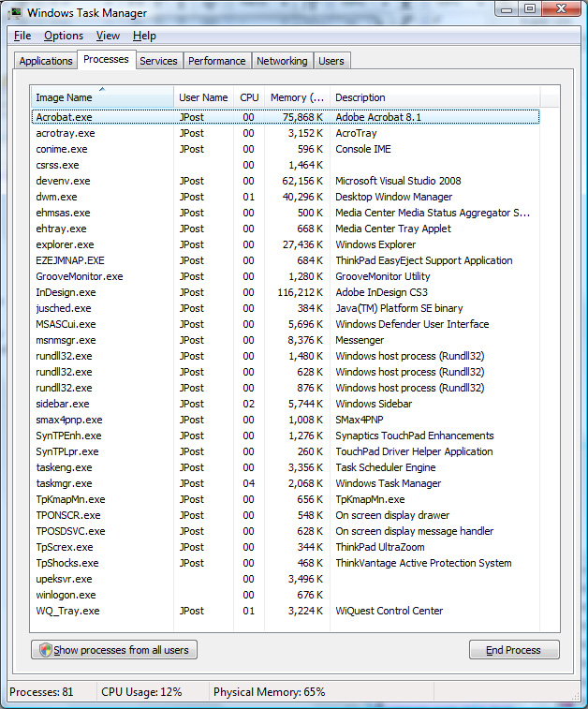Image resolution: width=588 pixels, height=709 pixels.
Task: Click Show processes from all users
Action: (x=114, y=650)
